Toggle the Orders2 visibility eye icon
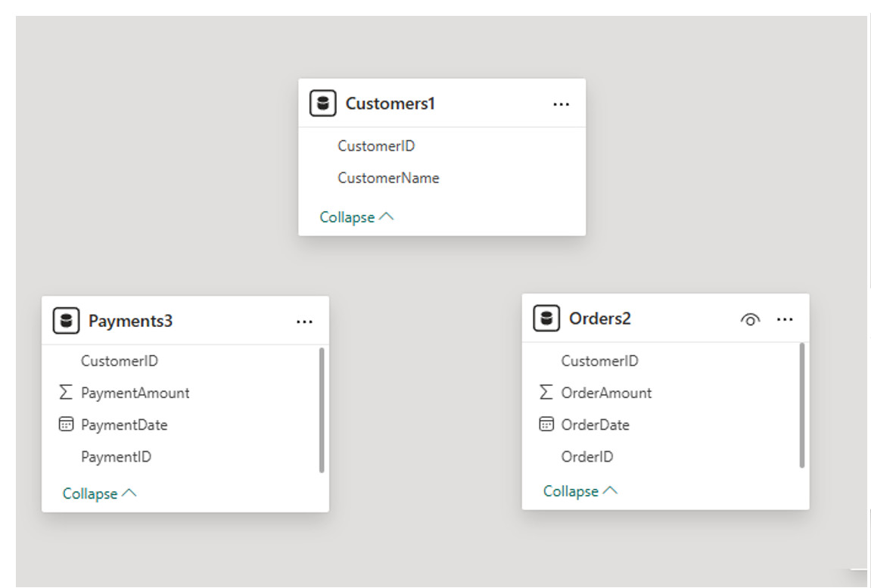Image resolution: width=871 pixels, height=588 pixels. tap(749, 319)
